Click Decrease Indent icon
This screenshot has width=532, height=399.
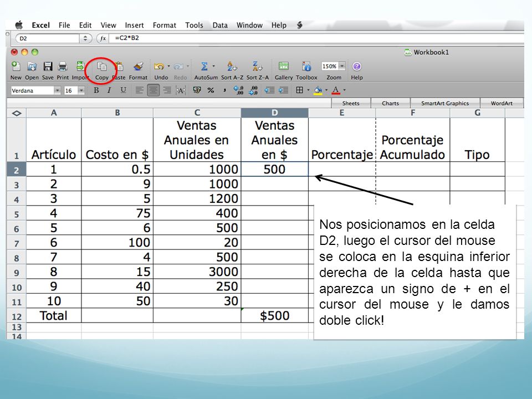click(269, 90)
